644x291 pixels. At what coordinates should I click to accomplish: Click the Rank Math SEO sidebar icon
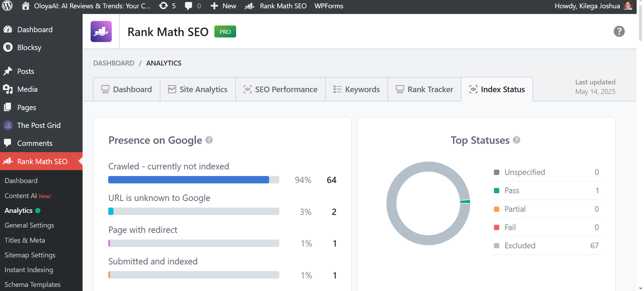click(8, 161)
